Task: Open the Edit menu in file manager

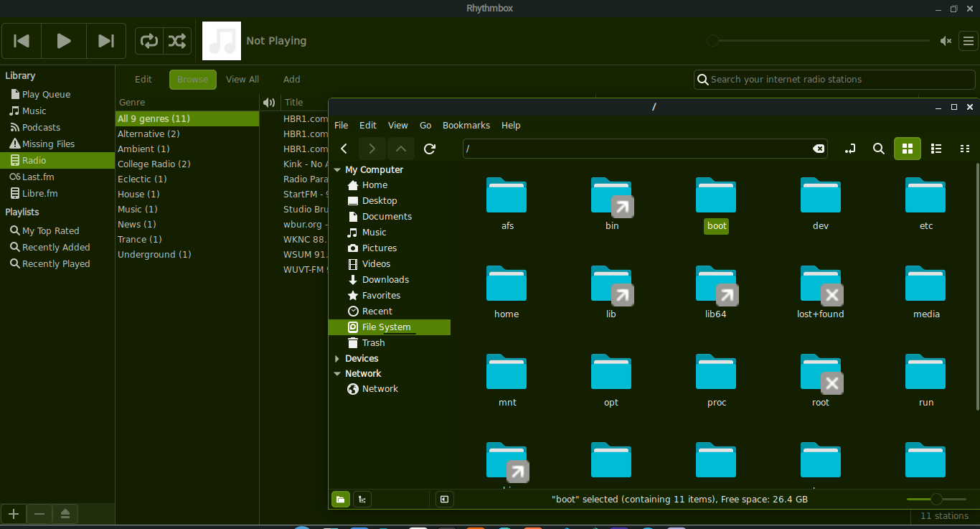Action: click(x=368, y=125)
